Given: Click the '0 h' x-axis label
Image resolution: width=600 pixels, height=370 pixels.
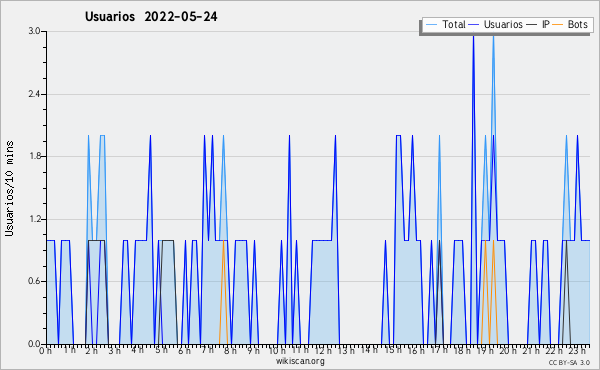Looking at the screenshot, I should tap(45, 350).
